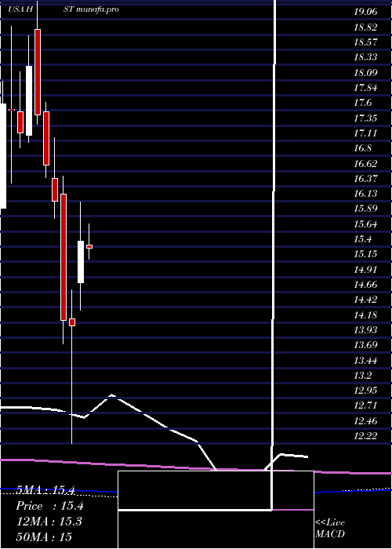Click the 14.18 price axis value
The width and height of the screenshot is (392, 549).
(365, 315)
